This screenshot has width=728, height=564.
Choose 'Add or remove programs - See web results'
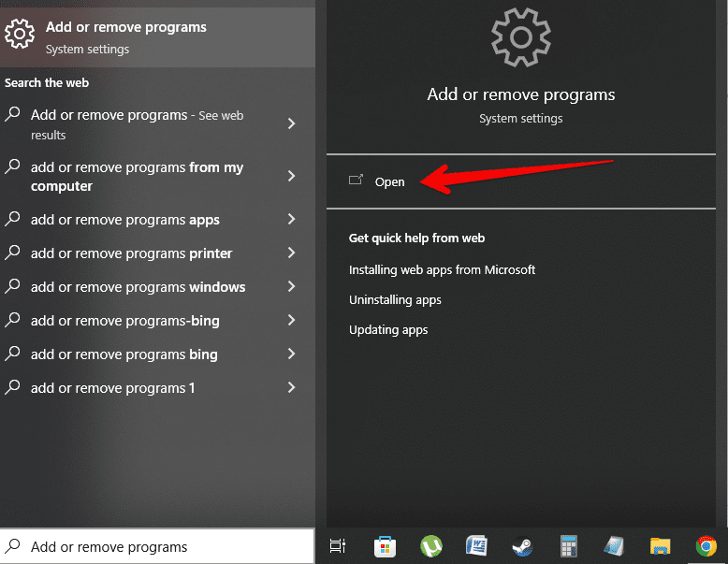pos(157,124)
